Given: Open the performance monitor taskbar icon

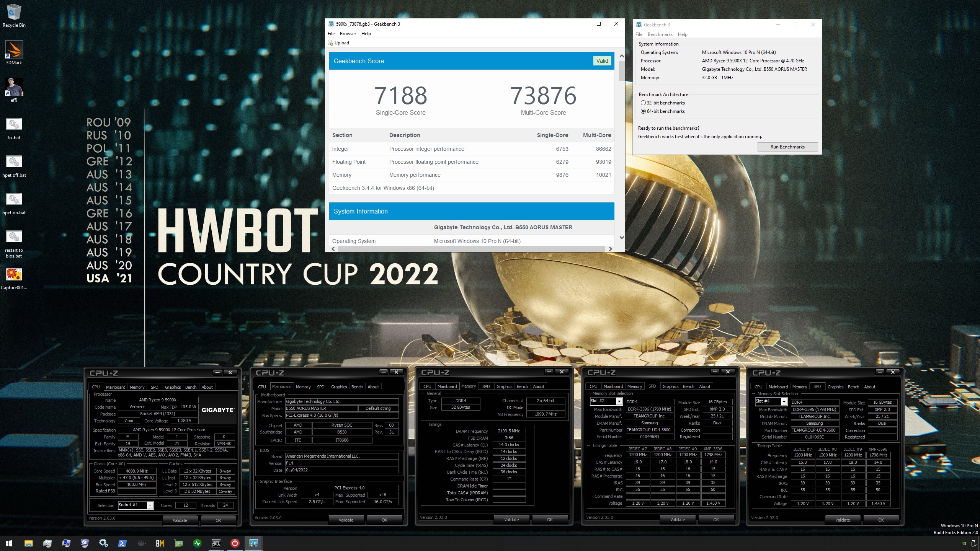Looking at the screenshot, I should tap(47, 543).
